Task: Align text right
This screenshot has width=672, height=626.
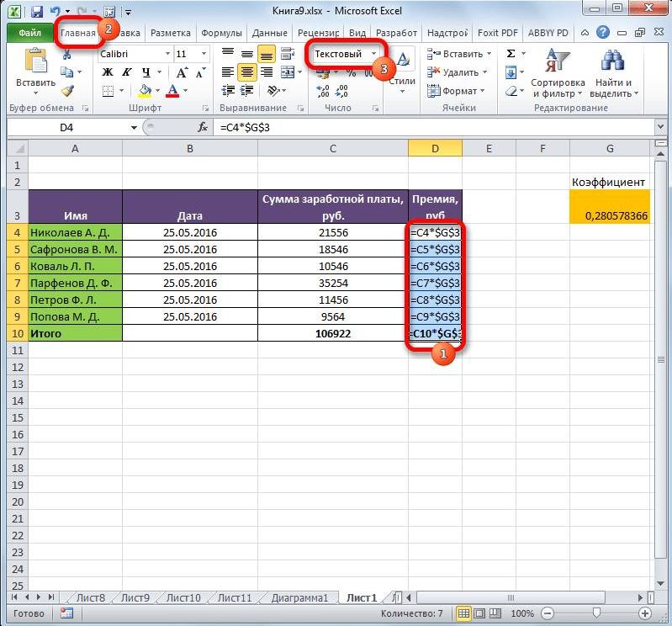Action: tap(266, 72)
